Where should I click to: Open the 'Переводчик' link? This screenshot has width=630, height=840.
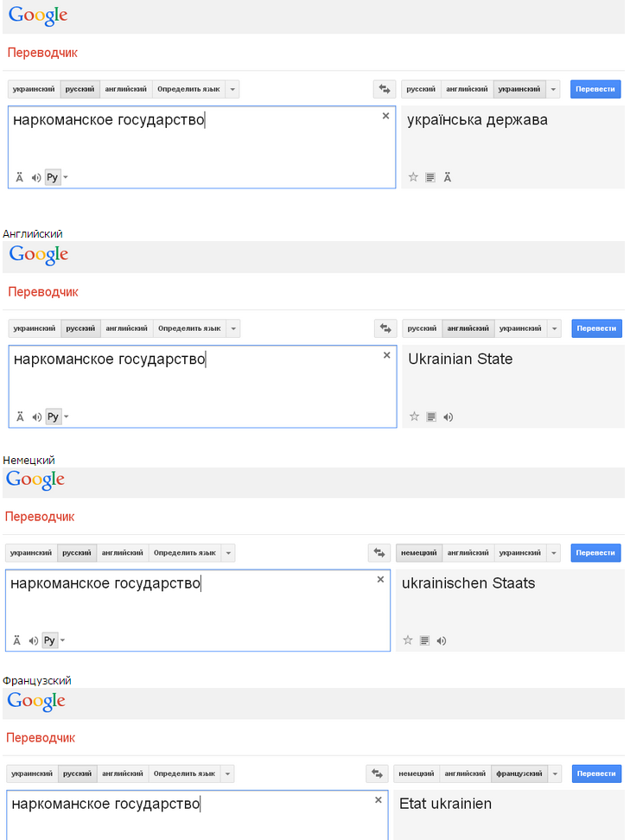[x=43, y=52]
